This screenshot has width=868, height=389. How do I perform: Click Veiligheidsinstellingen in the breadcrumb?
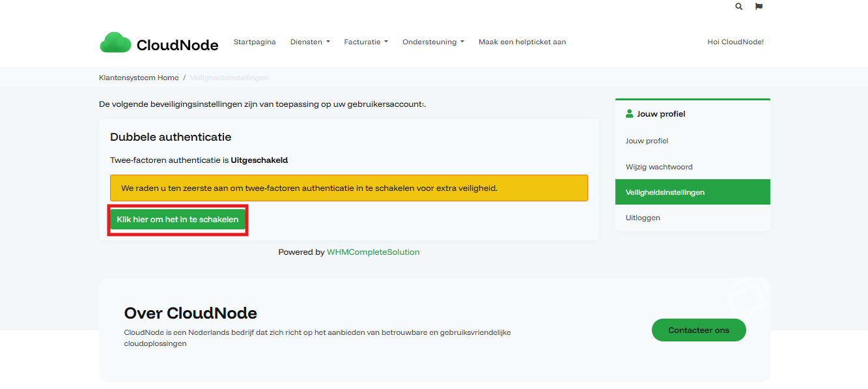[x=229, y=78]
